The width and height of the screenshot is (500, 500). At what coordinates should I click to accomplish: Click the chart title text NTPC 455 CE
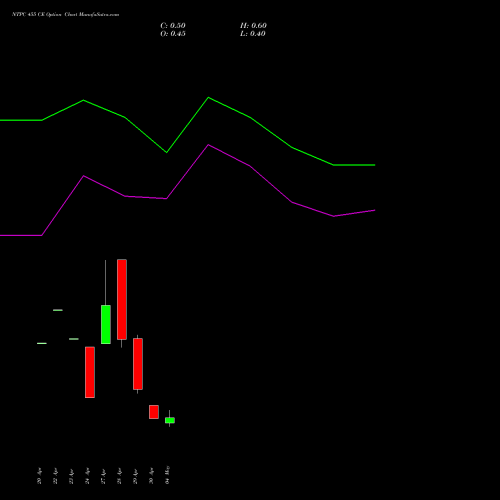click(x=28, y=14)
